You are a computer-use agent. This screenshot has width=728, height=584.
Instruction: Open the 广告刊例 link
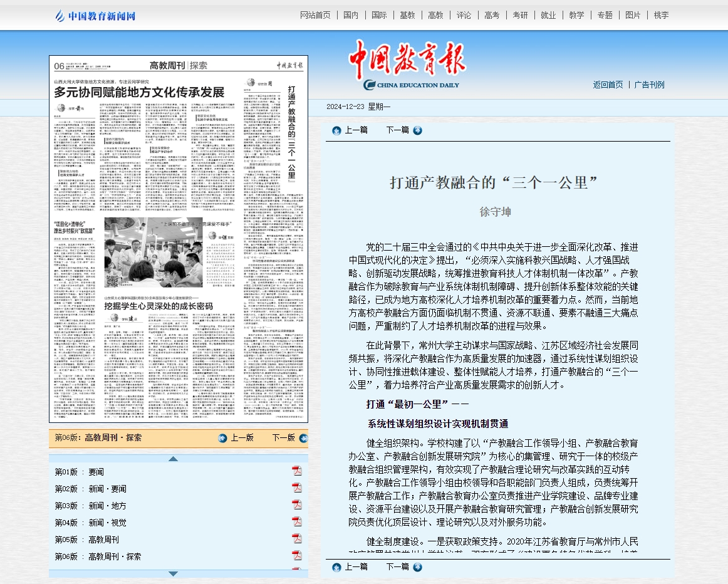(649, 85)
